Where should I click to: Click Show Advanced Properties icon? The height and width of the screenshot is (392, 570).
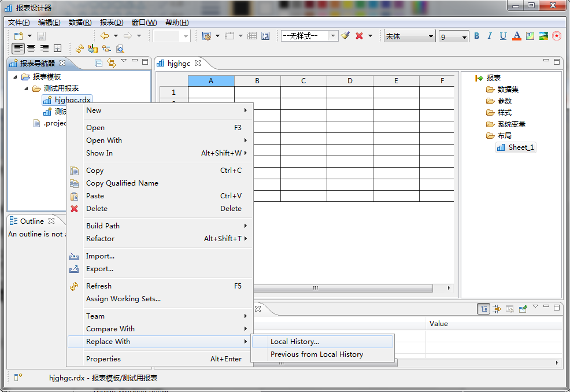coord(497,309)
